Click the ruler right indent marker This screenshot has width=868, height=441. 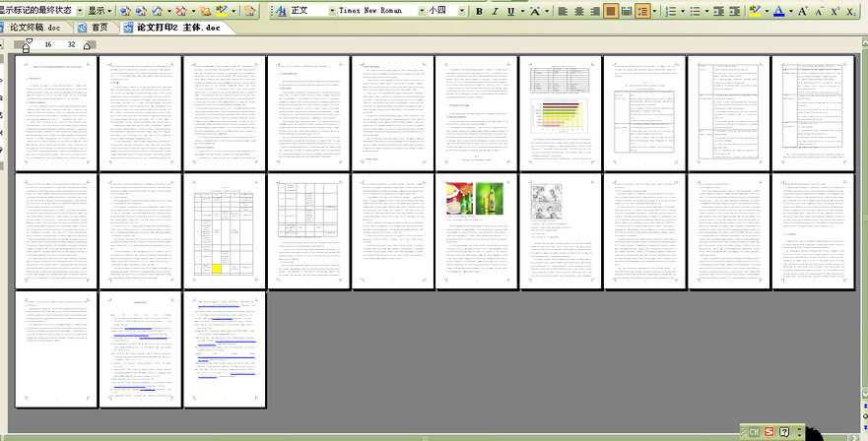pyautogui.click(x=87, y=46)
